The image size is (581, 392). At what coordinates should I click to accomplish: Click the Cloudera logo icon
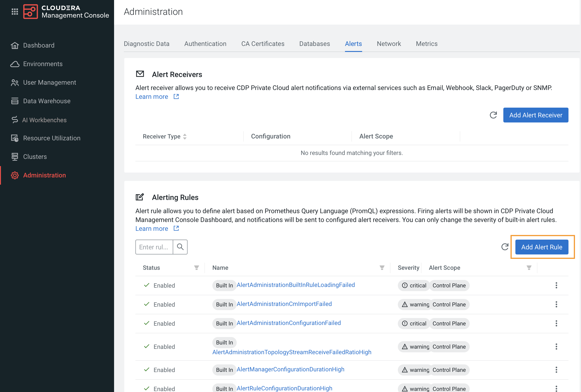click(30, 12)
